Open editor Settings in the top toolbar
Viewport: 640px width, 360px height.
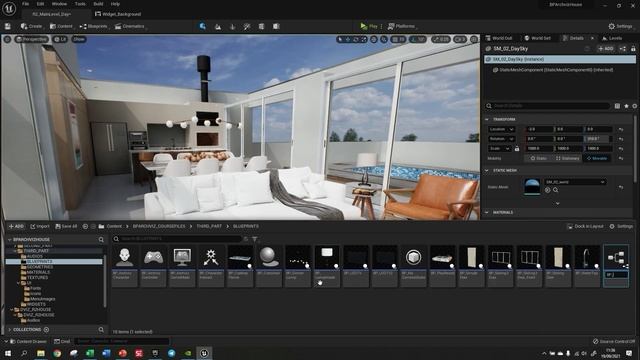tap(620, 26)
